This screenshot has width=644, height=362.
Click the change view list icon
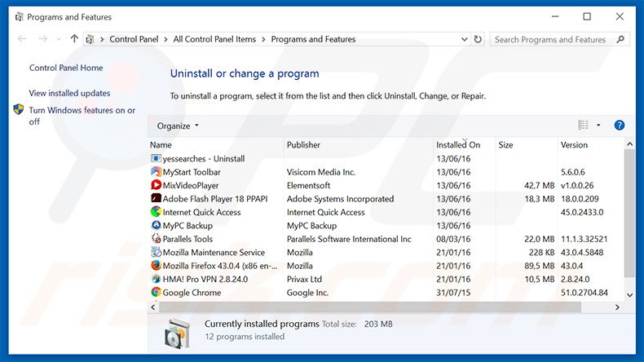point(583,125)
